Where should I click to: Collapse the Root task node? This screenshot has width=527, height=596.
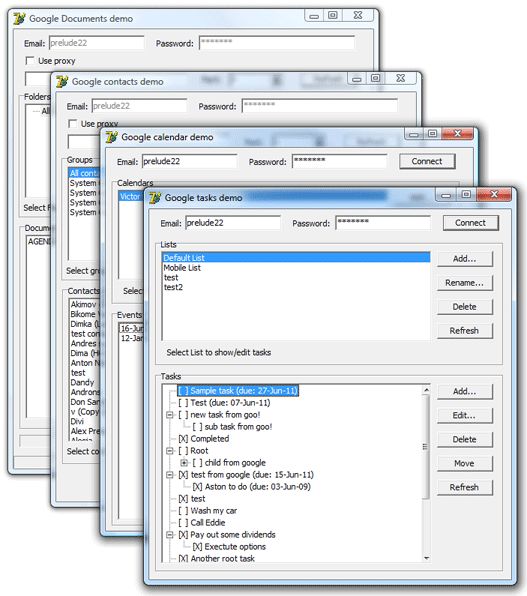point(170,451)
